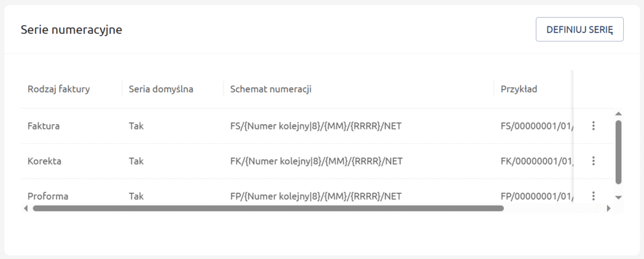Click the Seria domyślna column header

coord(160,89)
